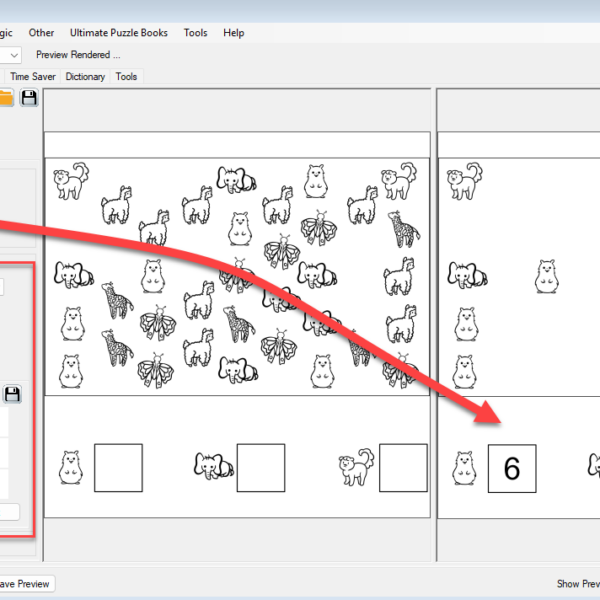Click the save disk icon inside the red-outlined panel
The height and width of the screenshot is (600, 600).
[x=12, y=393]
